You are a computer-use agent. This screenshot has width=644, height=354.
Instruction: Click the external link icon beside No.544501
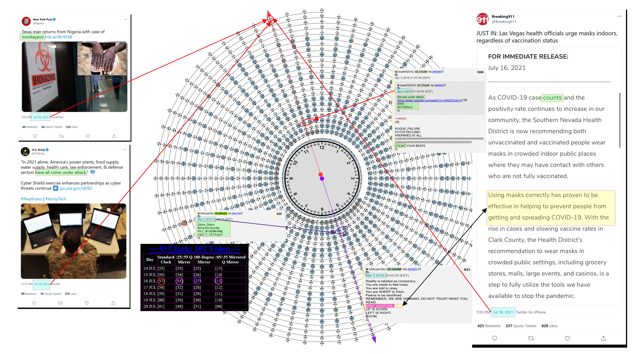click(419, 269)
